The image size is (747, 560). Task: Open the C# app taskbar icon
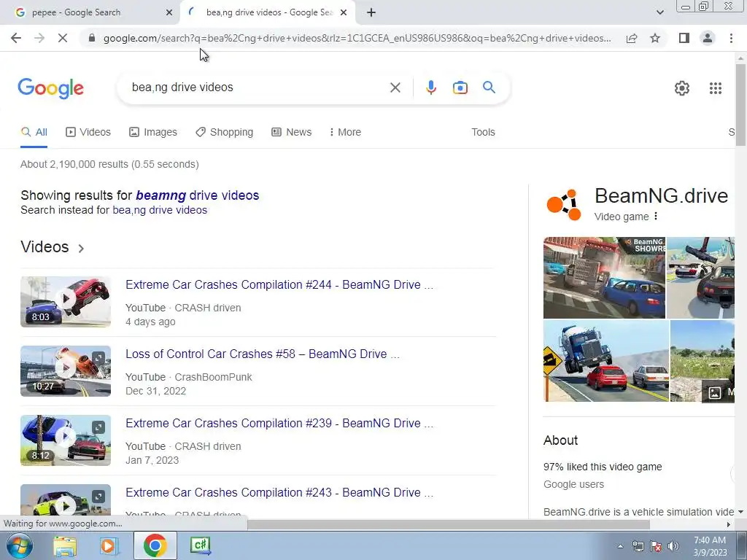[200, 545]
